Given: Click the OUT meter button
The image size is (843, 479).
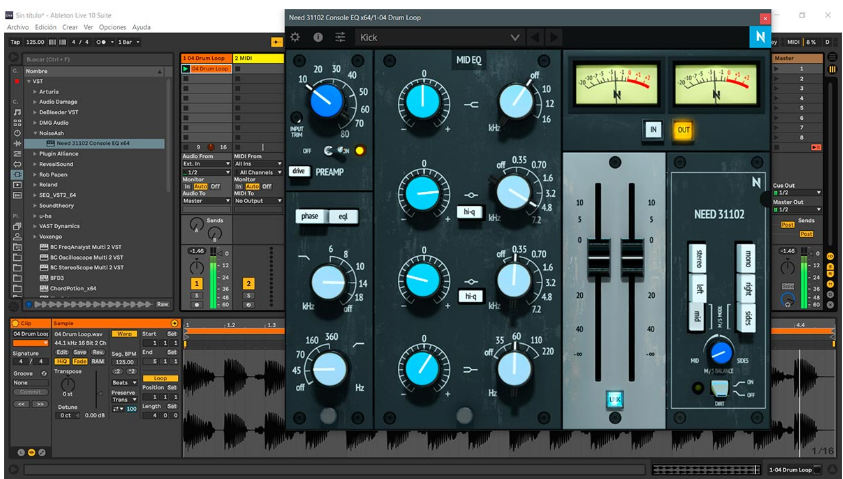Looking at the screenshot, I should tap(683, 130).
